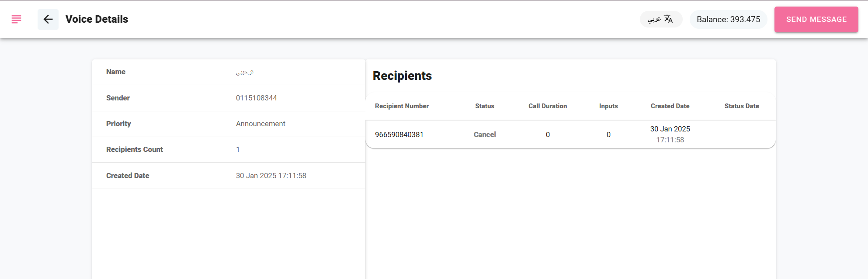Sort by Created Date column header
868x279 pixels.
pyautogui.click(x=670, y=106)
